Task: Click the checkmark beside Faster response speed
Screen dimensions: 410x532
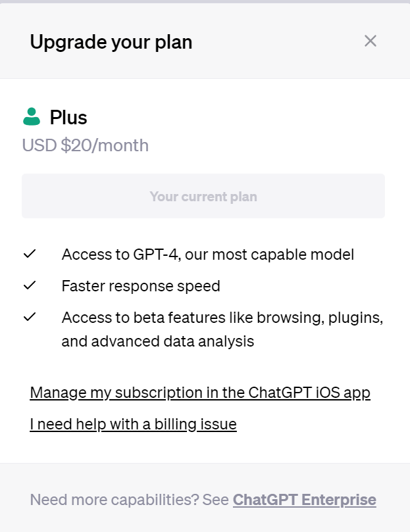Action: (x=30, y=285)
